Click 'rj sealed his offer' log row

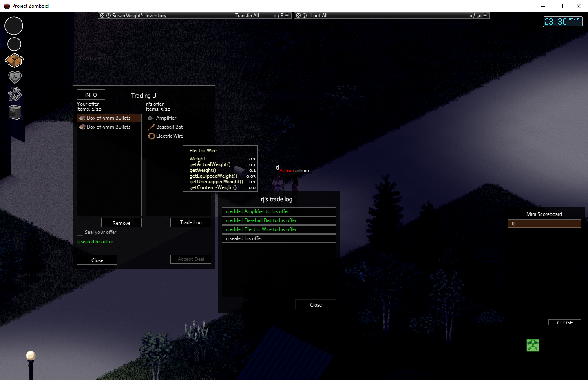279,238
